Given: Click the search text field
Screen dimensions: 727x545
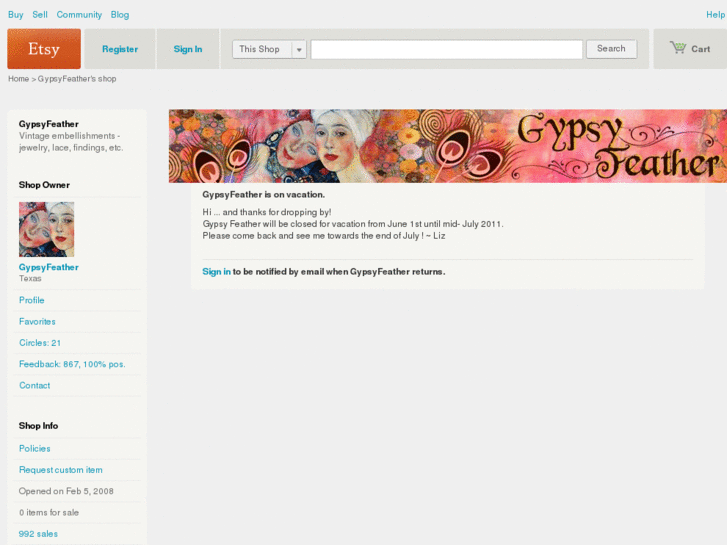Looking at the screenshot, I should click(x=446, y=49).
